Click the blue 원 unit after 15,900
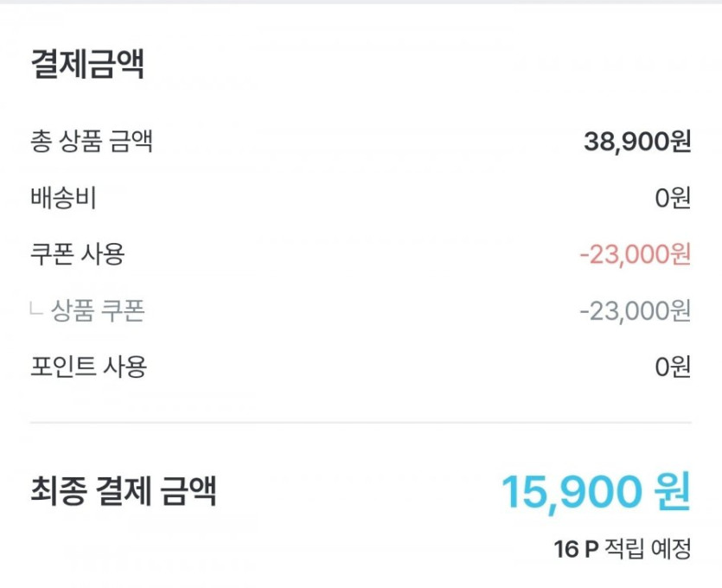722x588 pixels. pyautogui.click(x=673, y=491)
